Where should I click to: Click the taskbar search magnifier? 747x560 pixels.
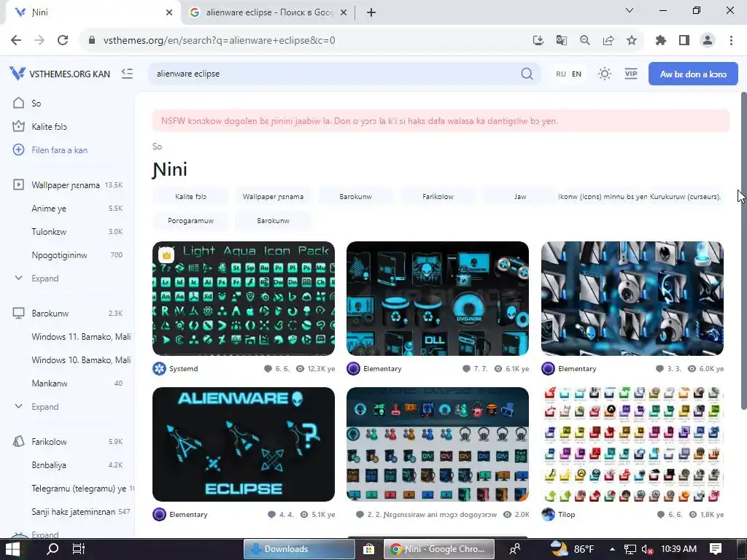click(x=52, y=549)
